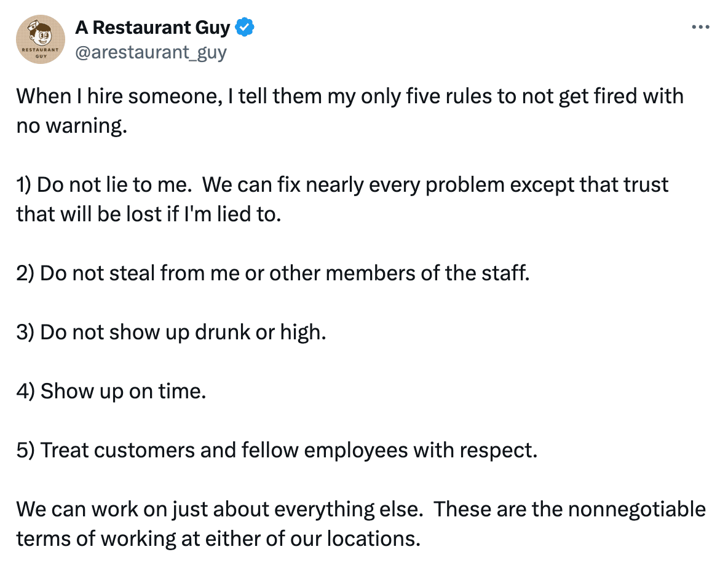The image size is (728, 568).
Task: Click the 'When I hire someone' opening line
Action: tap(350, 97)
